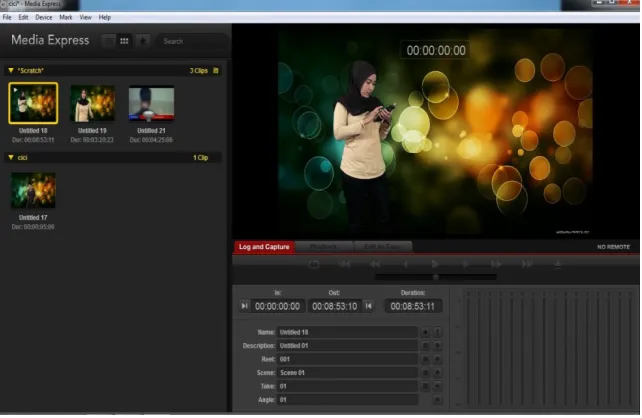Select the Log and Capture tab
Screen dimensions: 642x418
(x=264, y=248)
